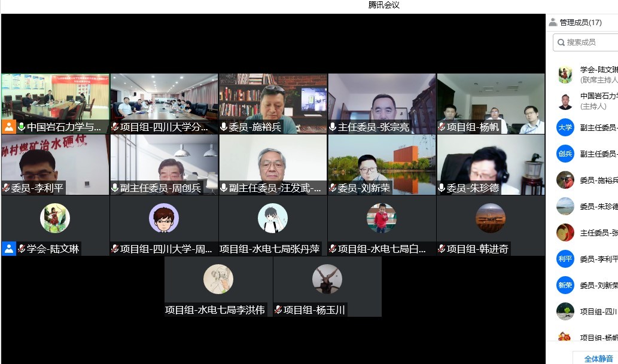618x364 pixels.
Task: Click the orange host badge on 中国岩石力学 tile
Action: point(8,127)
